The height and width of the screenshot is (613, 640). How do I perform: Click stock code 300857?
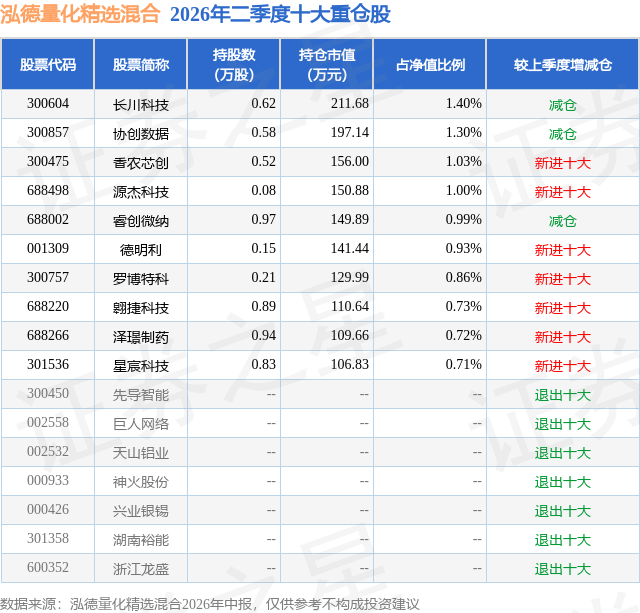click(48, 133)
